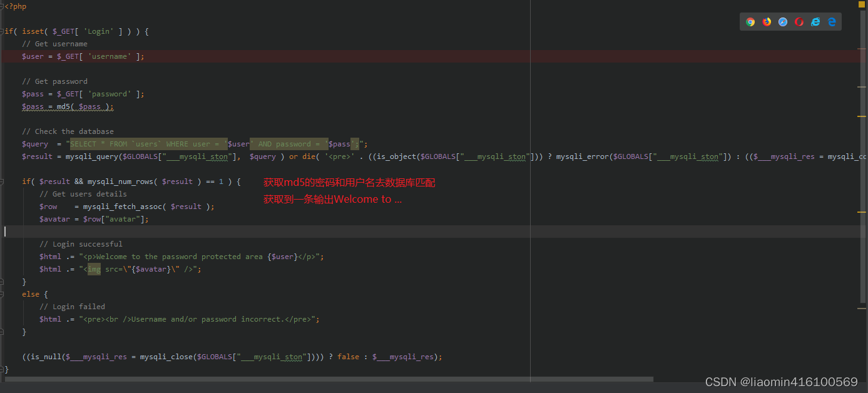Click the 'mysqli_close' statement at the bottom

[x=232, y=357]
